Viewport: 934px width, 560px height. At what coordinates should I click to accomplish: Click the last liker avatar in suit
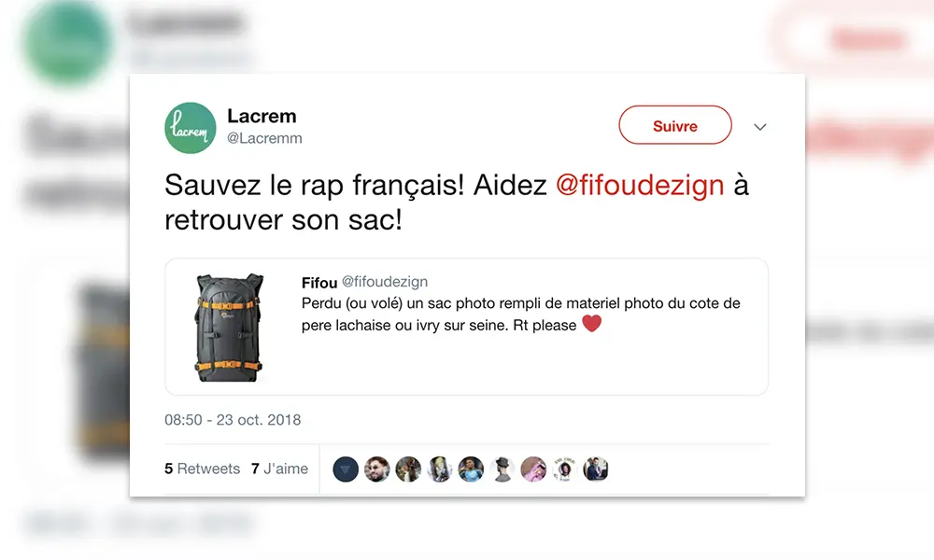point(596,469)
